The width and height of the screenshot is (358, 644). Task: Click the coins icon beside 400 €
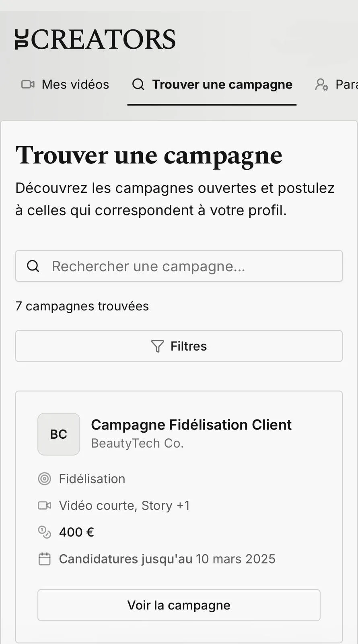(x=45, y=532)
